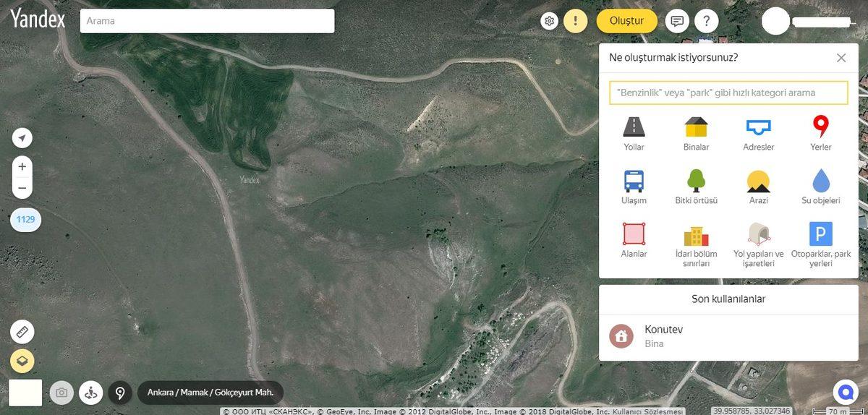Click the my location arrow button
The image size is (868, 415).
pyautogui.click(x=22, y=138)
